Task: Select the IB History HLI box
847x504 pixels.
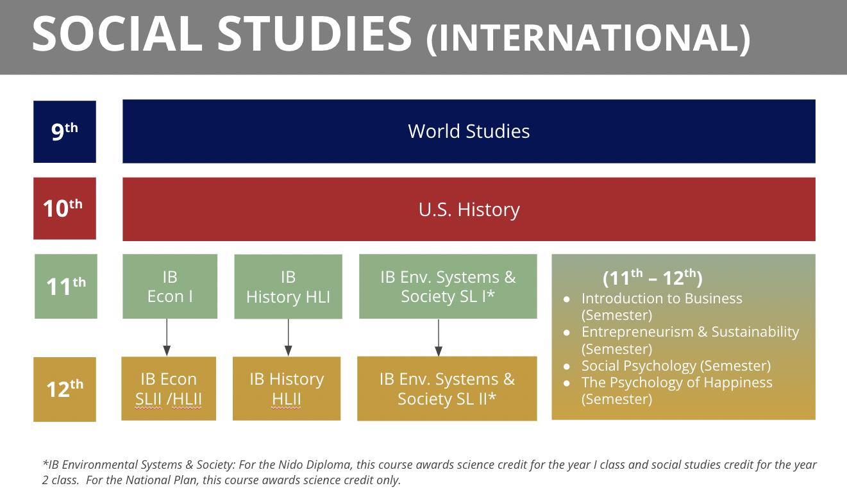Action: click(288, 287)
